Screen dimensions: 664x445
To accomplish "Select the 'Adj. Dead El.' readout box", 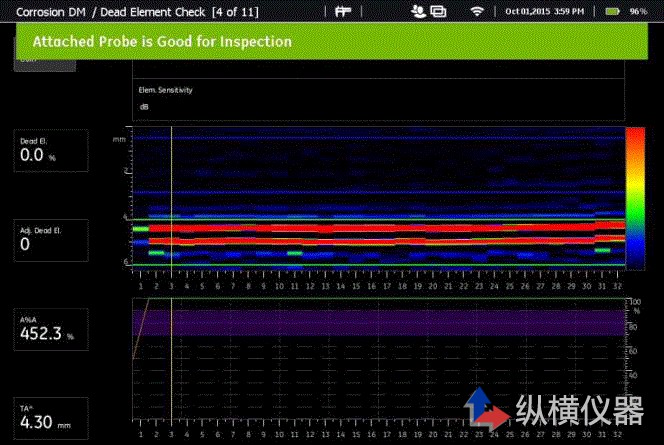I will (51, 240).
